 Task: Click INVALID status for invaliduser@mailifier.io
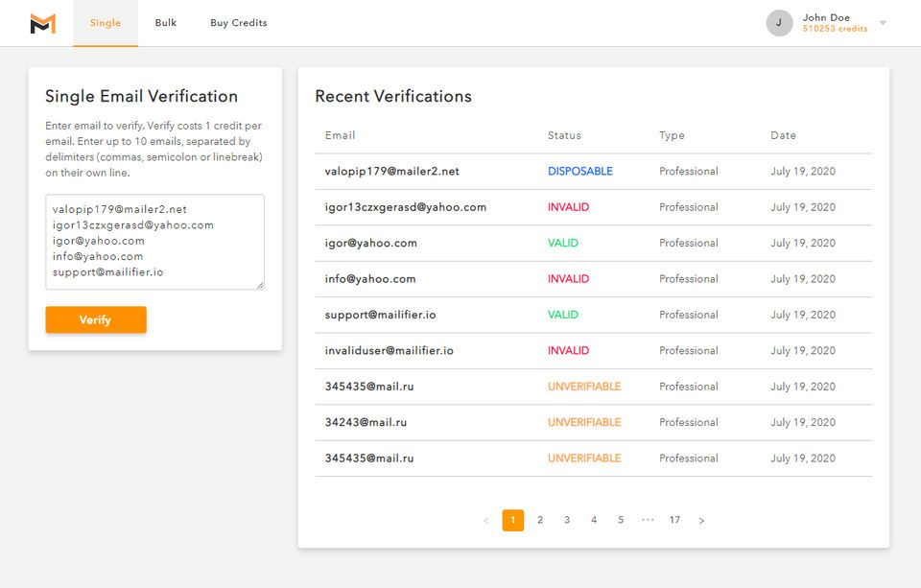coord(568,351)
